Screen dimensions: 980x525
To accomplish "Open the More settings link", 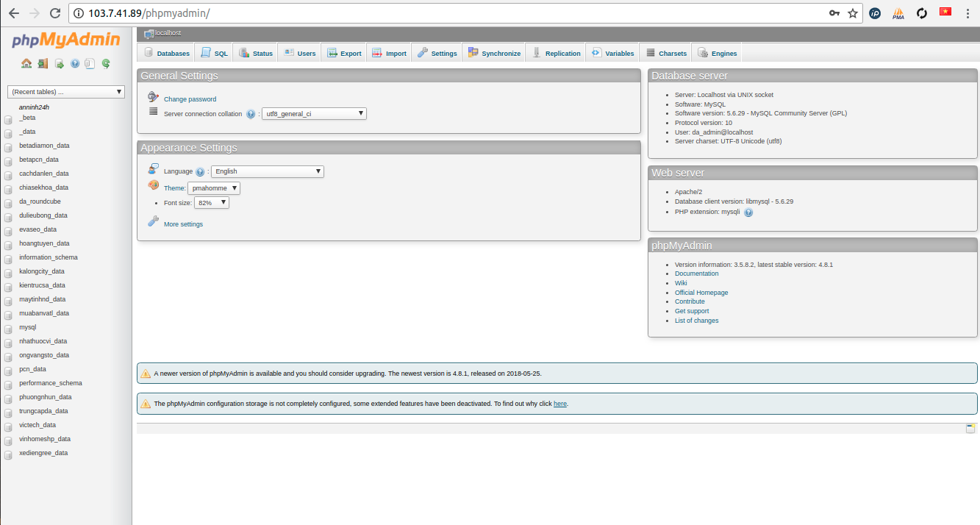I will [x=183, y=224].
